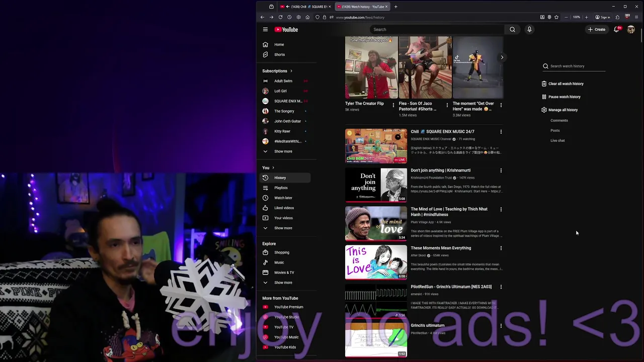Open a new browser tab
644x362 pixels.
pyautogui.click(x=395, y=7)
